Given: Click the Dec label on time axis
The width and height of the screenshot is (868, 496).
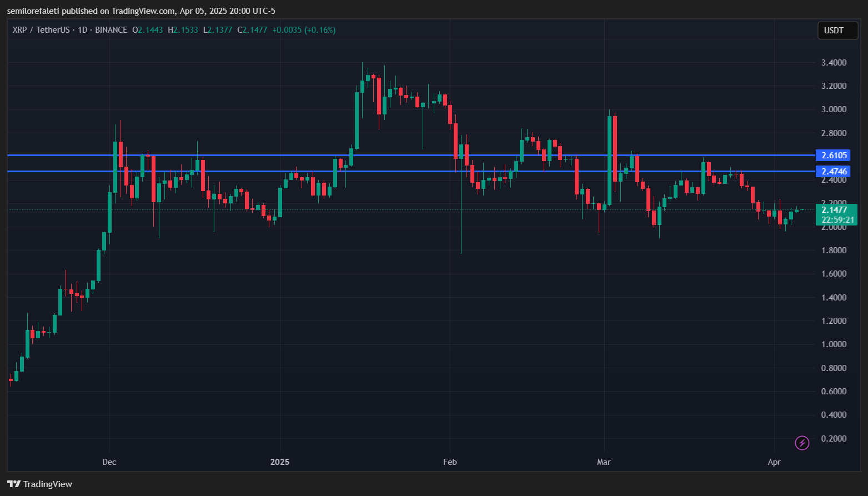Looking at the screenshot, I should tap(109, 462).
